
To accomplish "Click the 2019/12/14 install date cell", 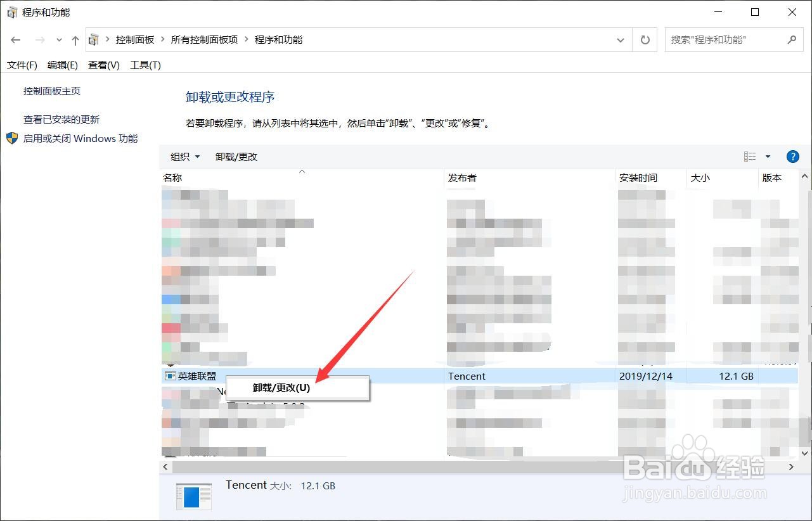I will 646,376.
